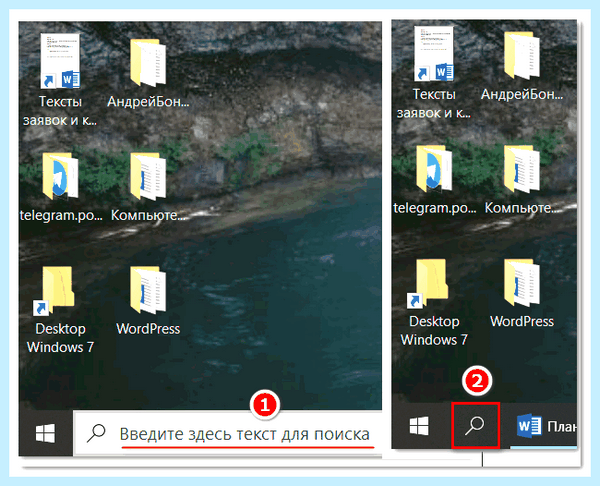Select 'Тексты заявок и к...' Word shortcut, right desktop

point(434,73)
